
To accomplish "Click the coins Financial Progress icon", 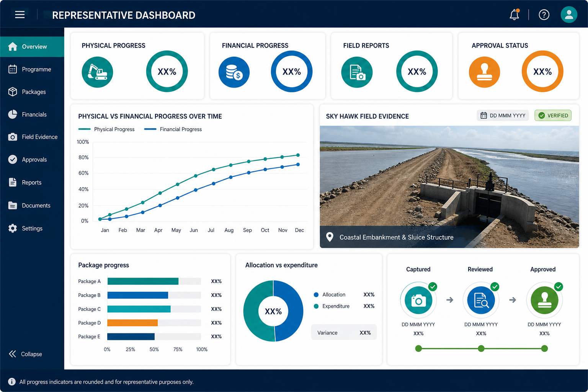I will click(x=234, y=72).
